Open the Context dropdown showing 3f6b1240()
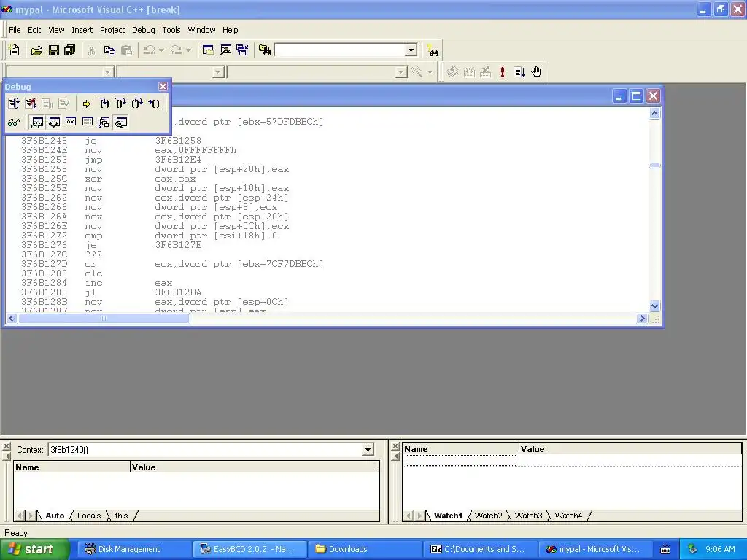 368,449
